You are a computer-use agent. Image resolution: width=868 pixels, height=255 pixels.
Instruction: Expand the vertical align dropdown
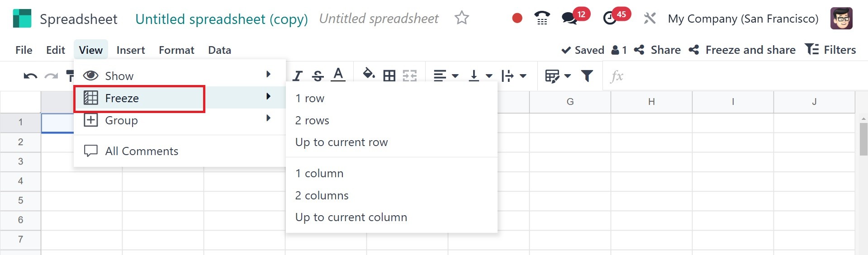(480, 76)
